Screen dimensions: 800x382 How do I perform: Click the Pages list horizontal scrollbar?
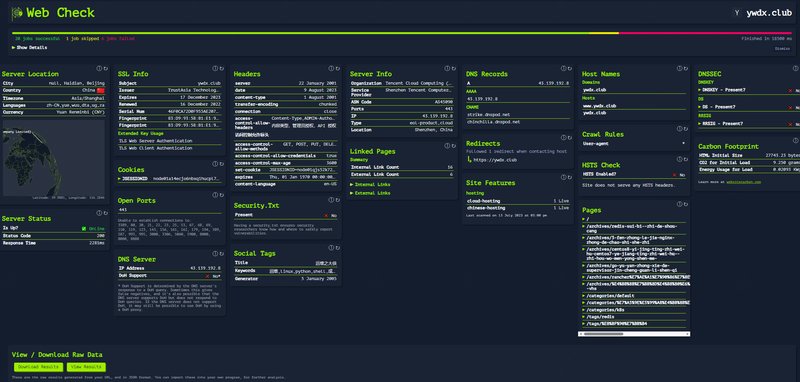(634, 334)
